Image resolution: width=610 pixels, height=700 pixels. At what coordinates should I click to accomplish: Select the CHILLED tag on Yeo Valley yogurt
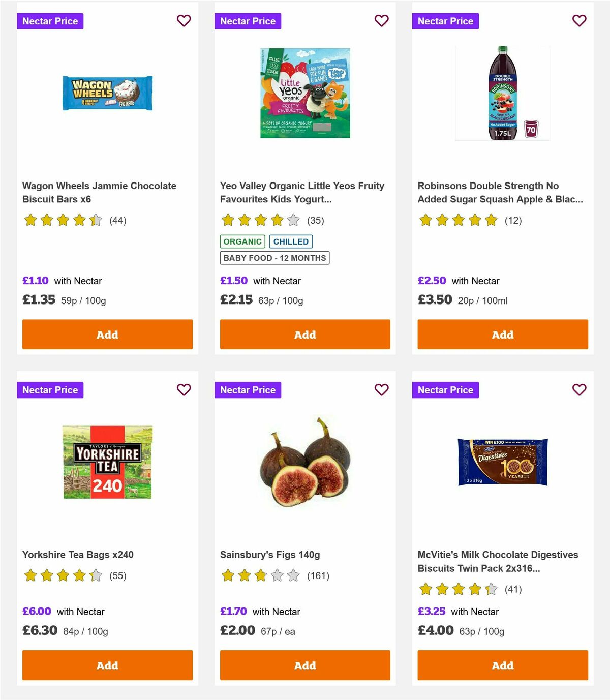[291, 241]
